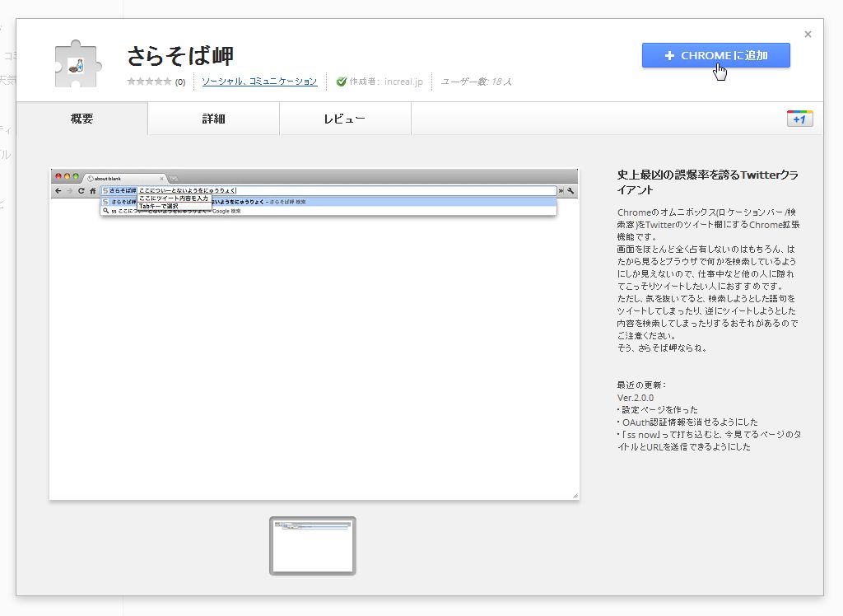Click the さらそば岬 extension puzzle icon

tap(78, 63)
